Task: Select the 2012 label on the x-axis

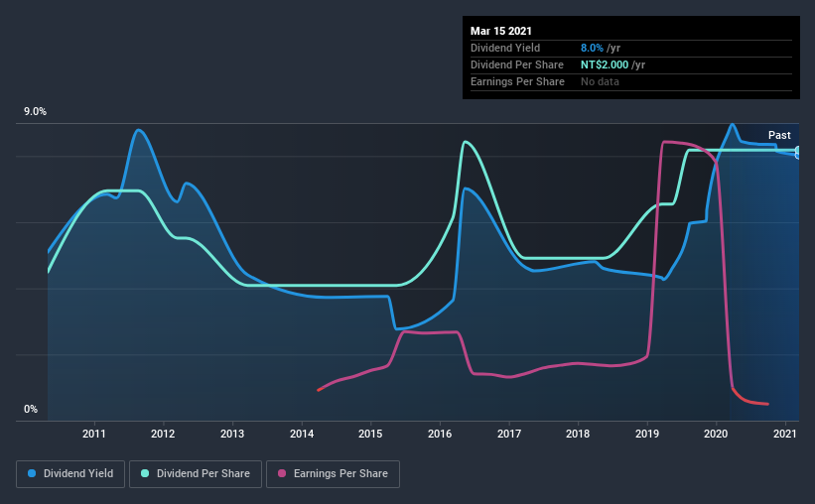Action: (x=163, y=434)
